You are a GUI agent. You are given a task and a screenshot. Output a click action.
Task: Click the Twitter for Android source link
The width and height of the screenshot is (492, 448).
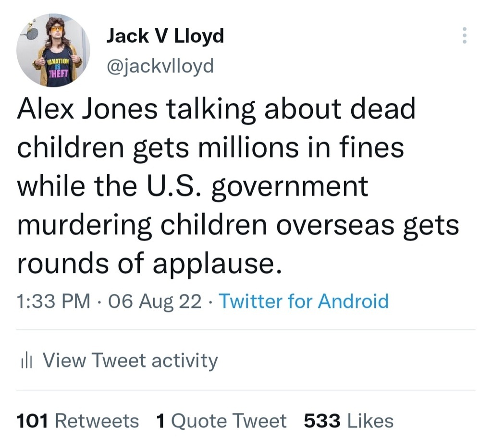tap(304, 301)
